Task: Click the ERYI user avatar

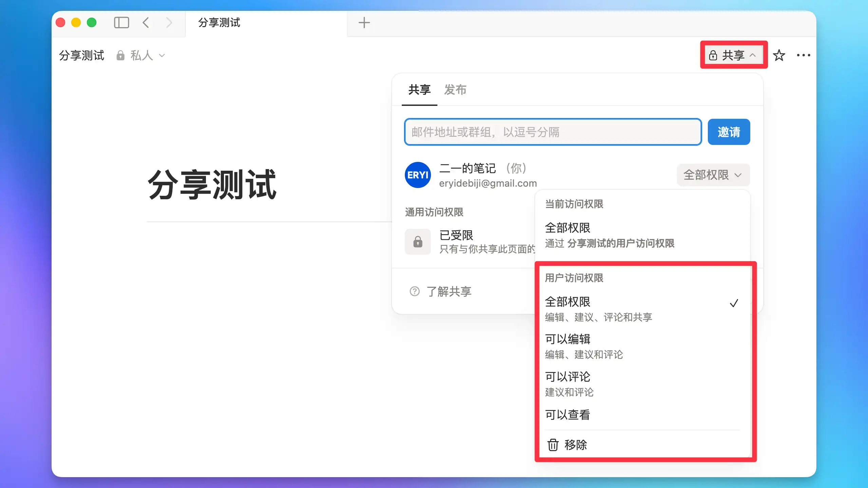Action: coord(418,175)
